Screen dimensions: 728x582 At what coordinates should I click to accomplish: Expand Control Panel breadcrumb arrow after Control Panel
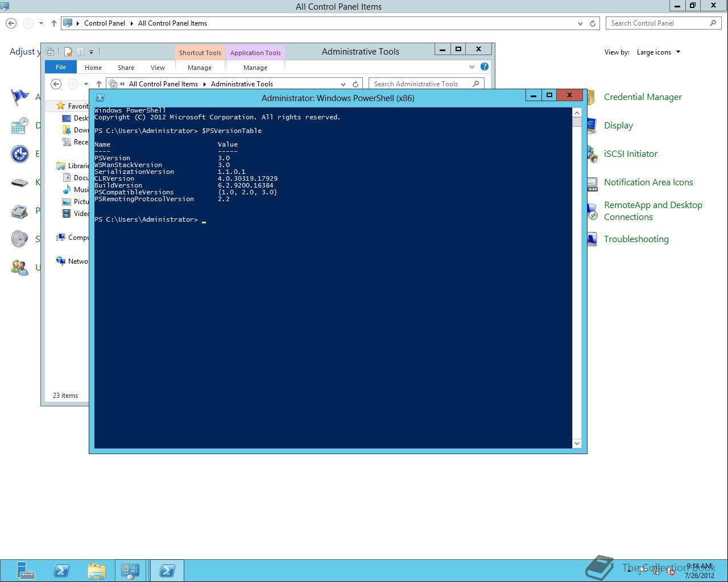(132, 23)
